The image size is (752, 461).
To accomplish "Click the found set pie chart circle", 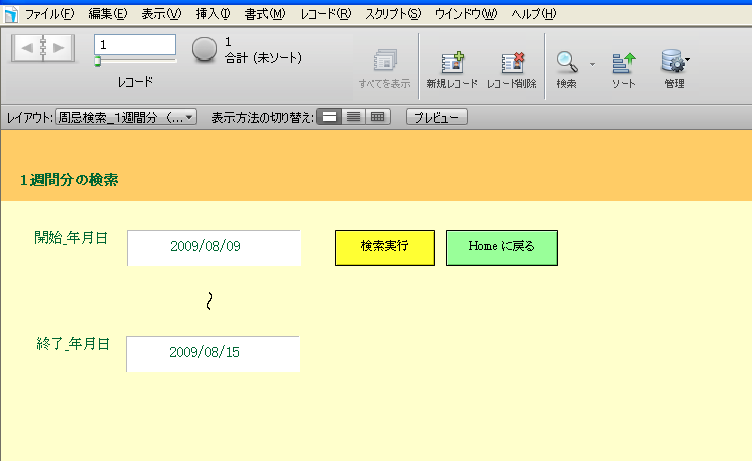I will click(x=204, y=50).
